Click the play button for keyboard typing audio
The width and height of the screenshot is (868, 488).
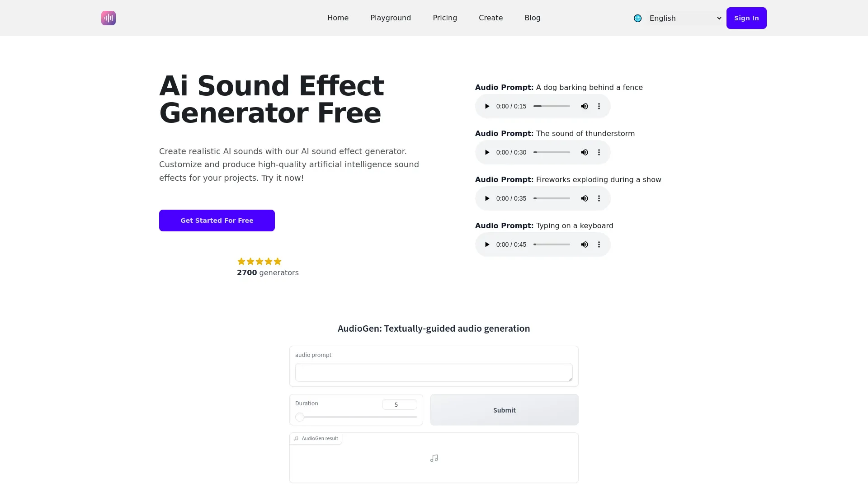[487, 244]
